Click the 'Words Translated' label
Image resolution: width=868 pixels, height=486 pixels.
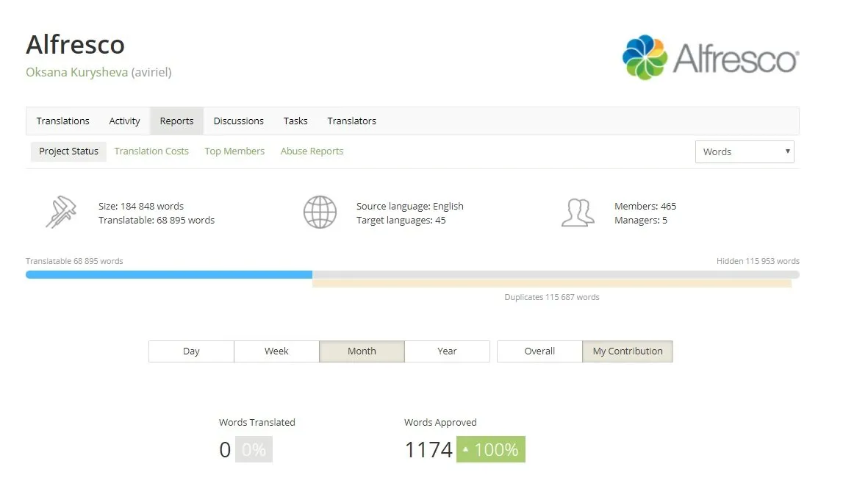click(257, 422)
